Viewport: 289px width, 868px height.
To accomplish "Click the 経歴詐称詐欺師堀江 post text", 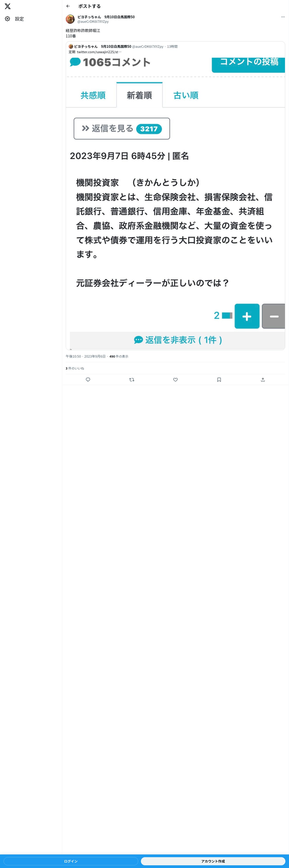I will tap(83, 30).
